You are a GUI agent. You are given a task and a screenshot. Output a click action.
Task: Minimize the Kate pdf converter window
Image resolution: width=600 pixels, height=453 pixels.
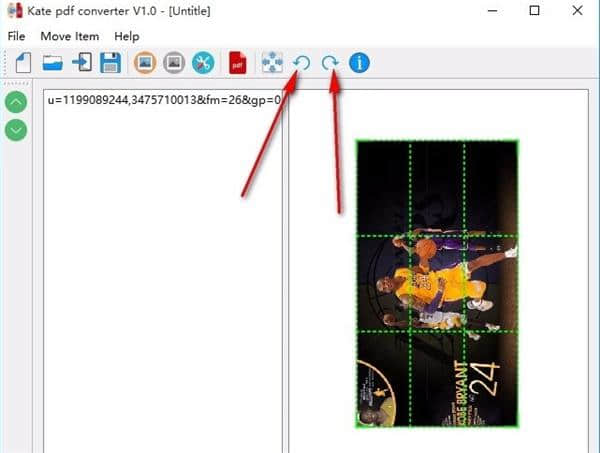click(492, 11)
